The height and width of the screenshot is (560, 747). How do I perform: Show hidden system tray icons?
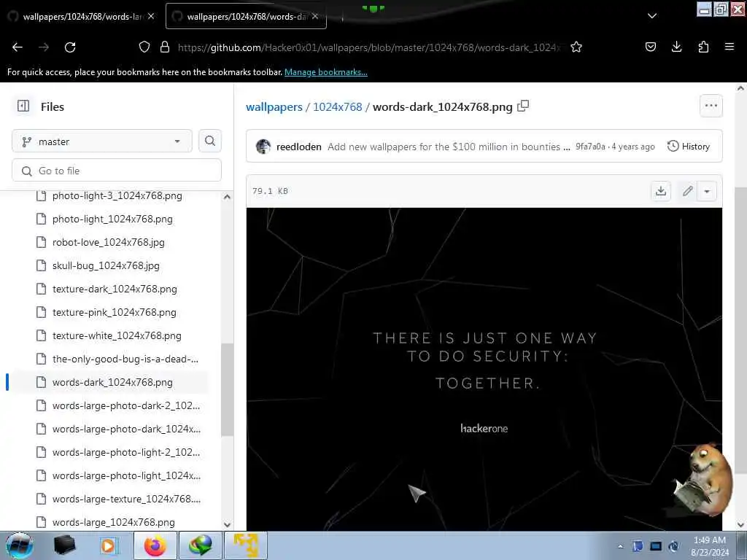pos(620,546)
